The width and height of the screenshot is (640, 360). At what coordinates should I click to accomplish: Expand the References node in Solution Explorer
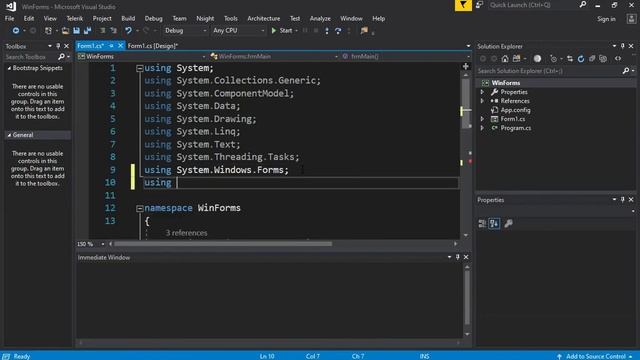pos(482,101)
